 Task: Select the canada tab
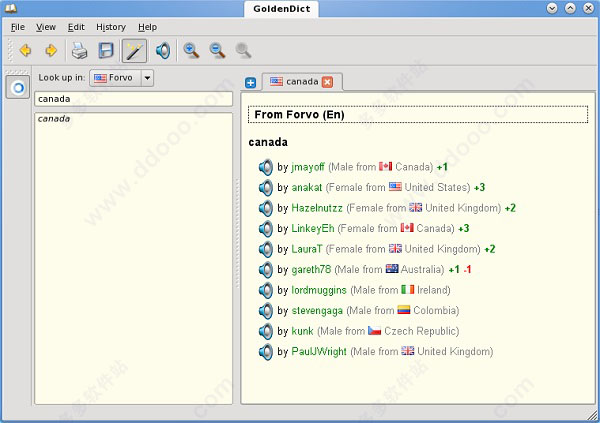pyautogui.click(x=302, y=82)
